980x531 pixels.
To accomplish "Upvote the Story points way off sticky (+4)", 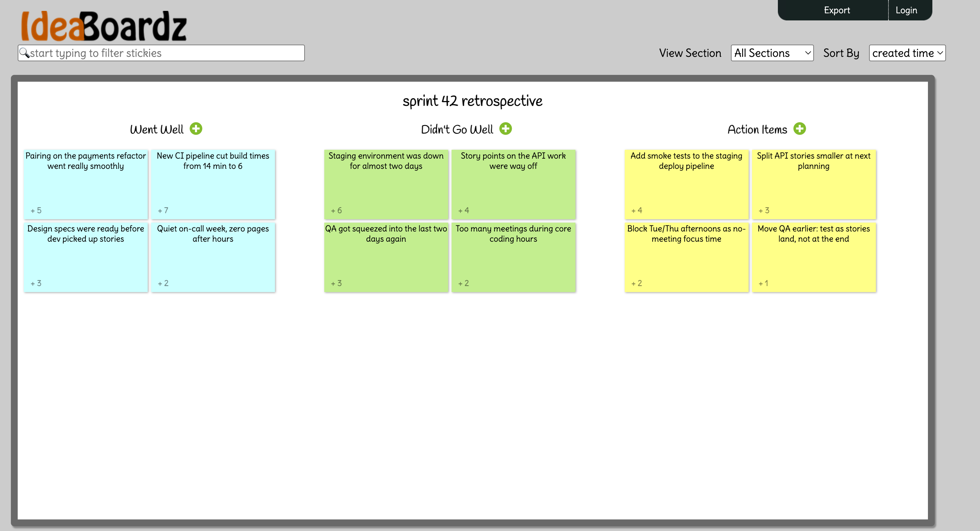I will 464,210.
